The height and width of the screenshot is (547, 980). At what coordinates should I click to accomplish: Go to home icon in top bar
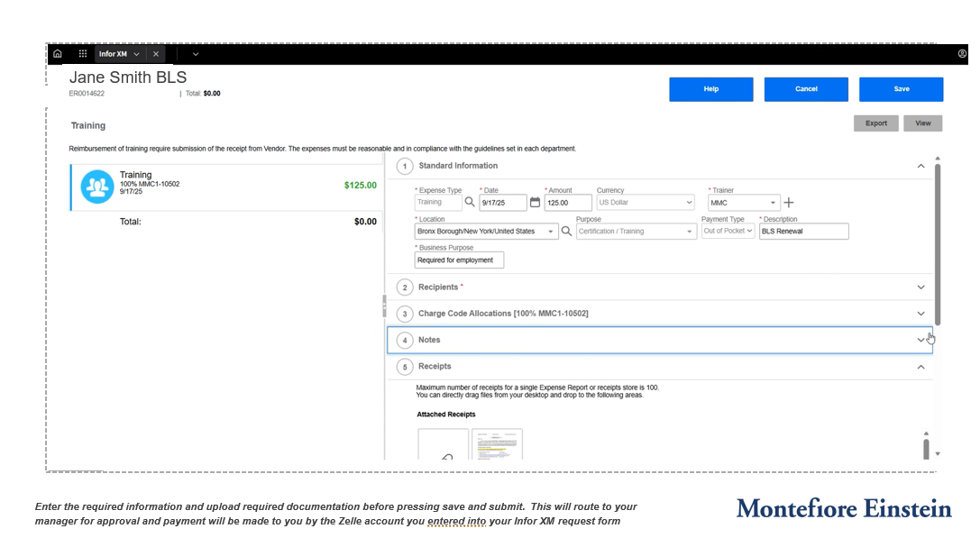click(58, 54)
